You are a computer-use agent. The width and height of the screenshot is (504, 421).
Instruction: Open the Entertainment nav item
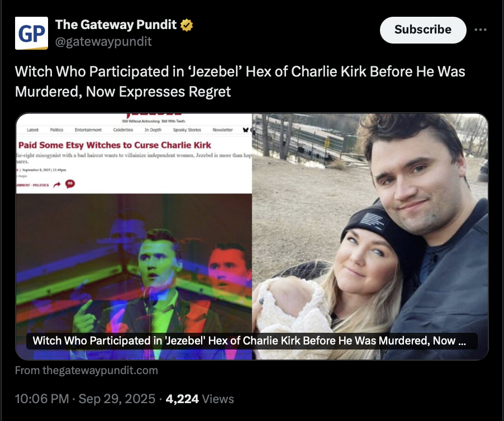(x=88, y=130)
